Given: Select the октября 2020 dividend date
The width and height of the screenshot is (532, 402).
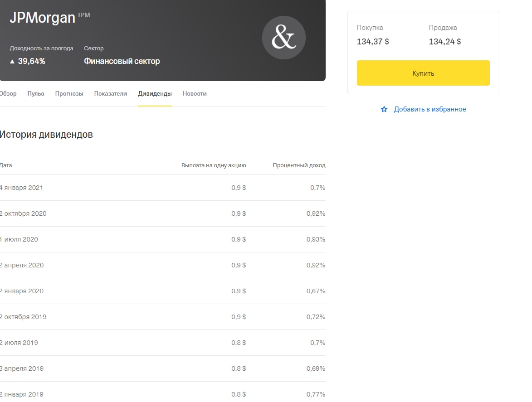Looking at the screenshot, I should (x=23, y=213).
